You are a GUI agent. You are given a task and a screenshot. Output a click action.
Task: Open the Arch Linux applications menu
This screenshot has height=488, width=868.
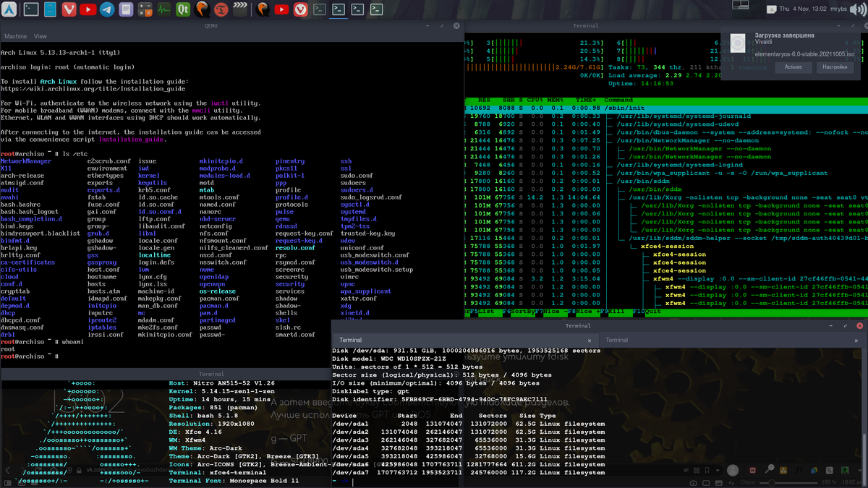coord(9,9)
